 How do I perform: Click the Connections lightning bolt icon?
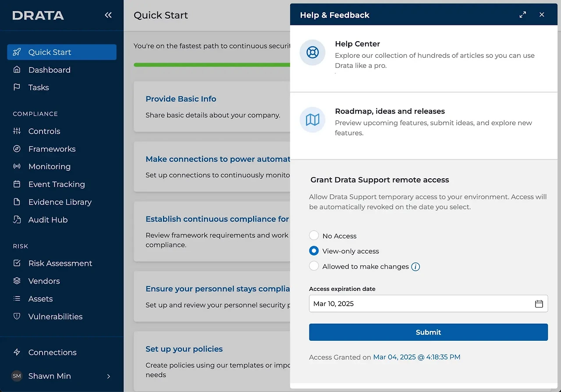(x=17, y=352)
